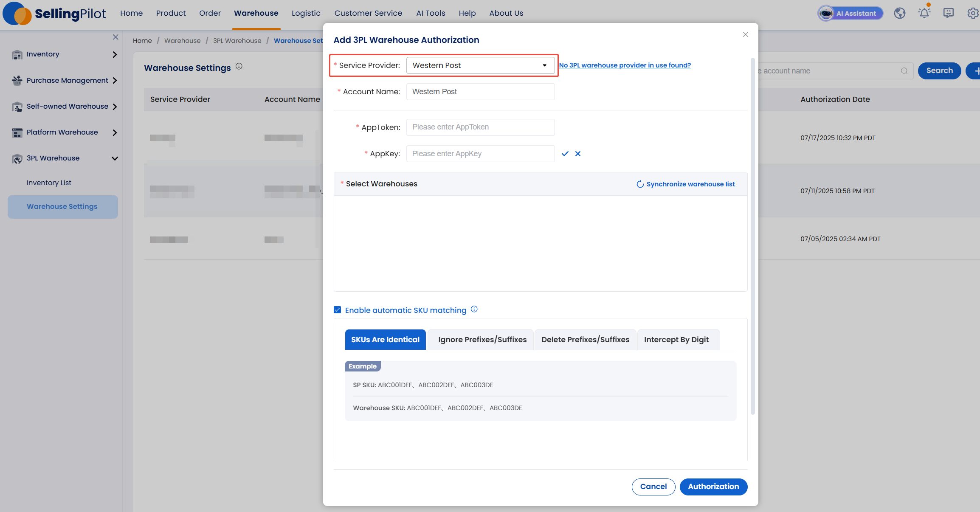The height and width of the screenshot is (512, 980).
Task: Click the dialog vertical scrollbar
Action: (752, 236)
